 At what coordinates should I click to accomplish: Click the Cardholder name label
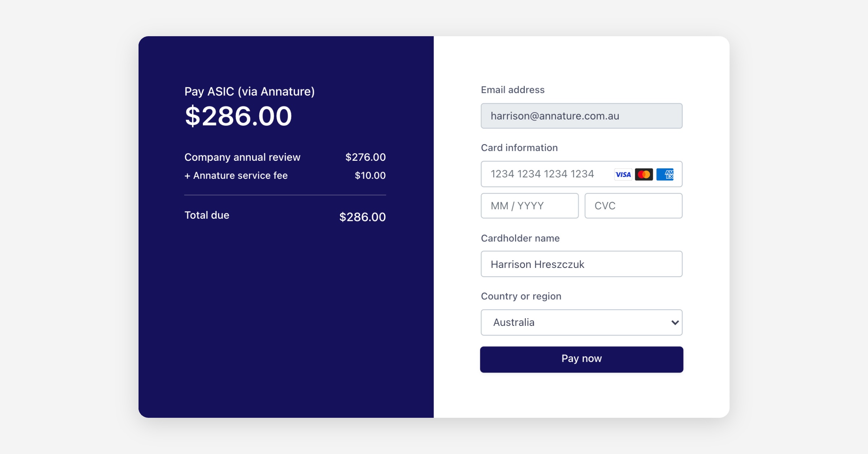(x=520, y=238)
